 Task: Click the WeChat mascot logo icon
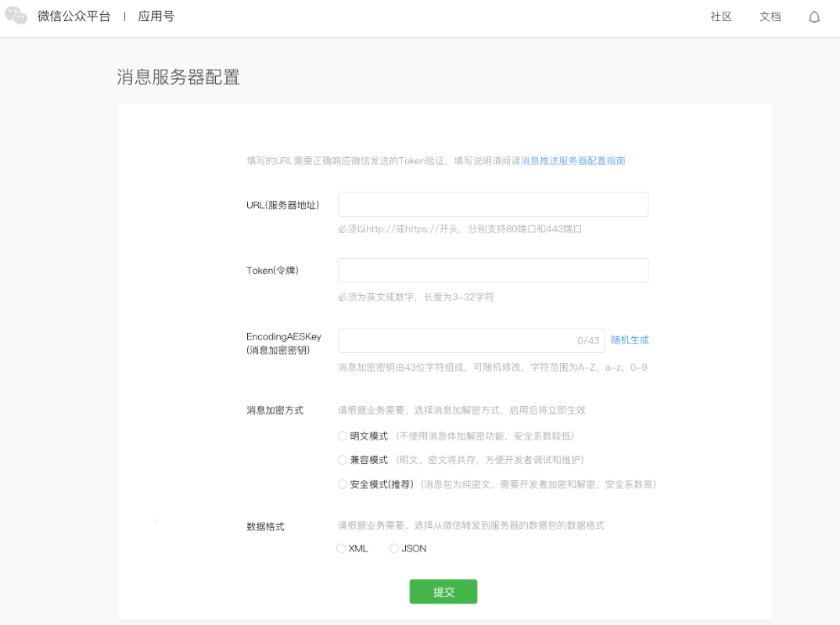click(17, 16)
